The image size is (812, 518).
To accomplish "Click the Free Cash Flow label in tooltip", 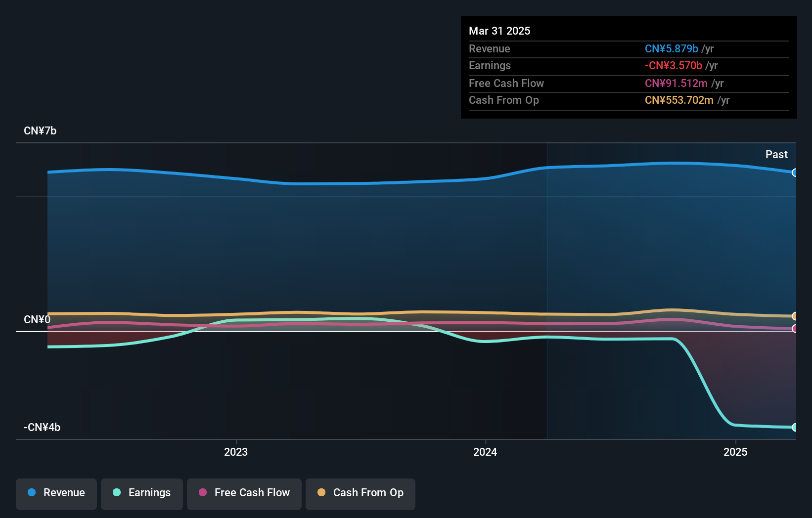I will tap(506, 83).
